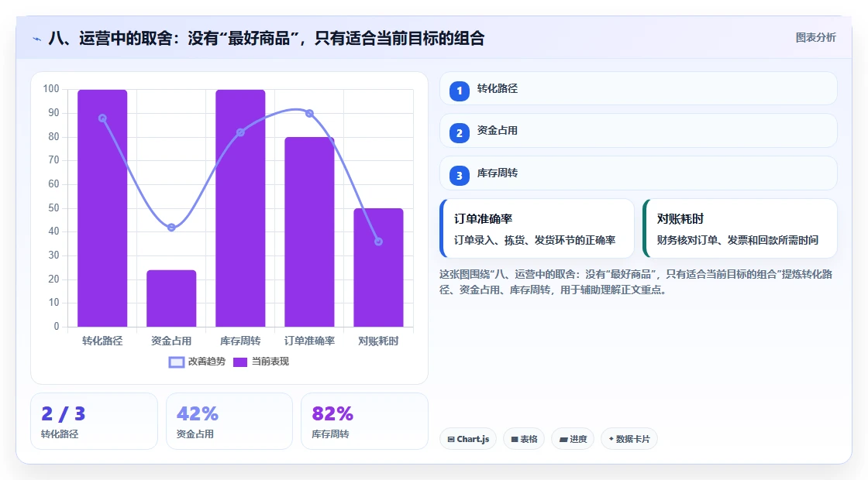Select the 表格 tag chip
The height and width of the screenshot is (480, 868).
pyautogui.click(x=524, y=439)
